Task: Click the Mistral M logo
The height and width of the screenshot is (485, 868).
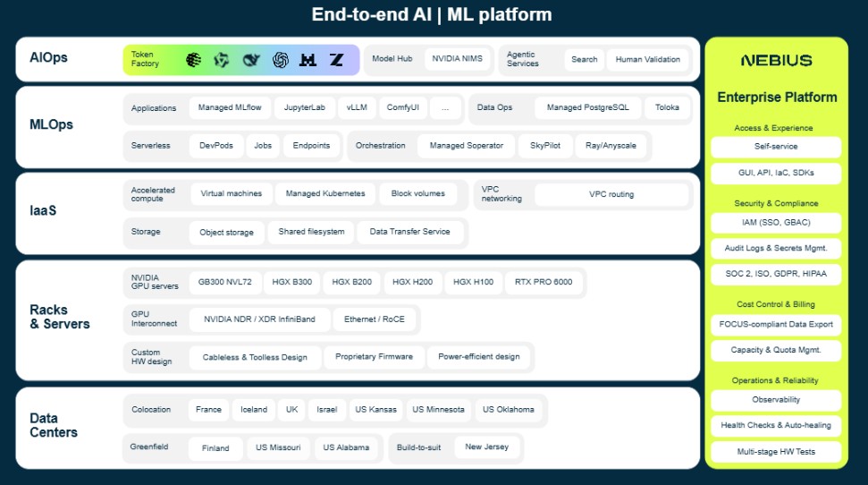Action: coord(308,59)
